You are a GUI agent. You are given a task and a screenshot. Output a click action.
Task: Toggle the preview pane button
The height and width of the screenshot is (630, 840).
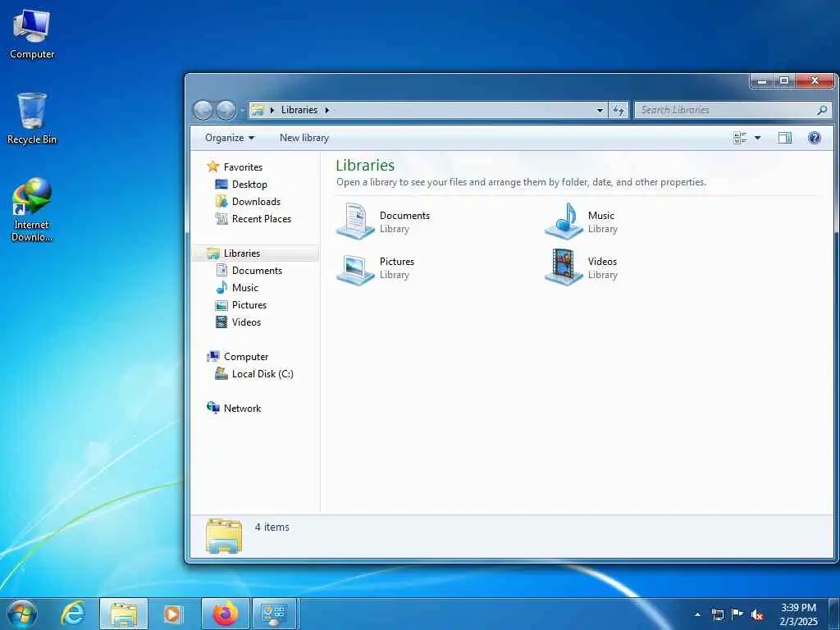coord(785,138)
